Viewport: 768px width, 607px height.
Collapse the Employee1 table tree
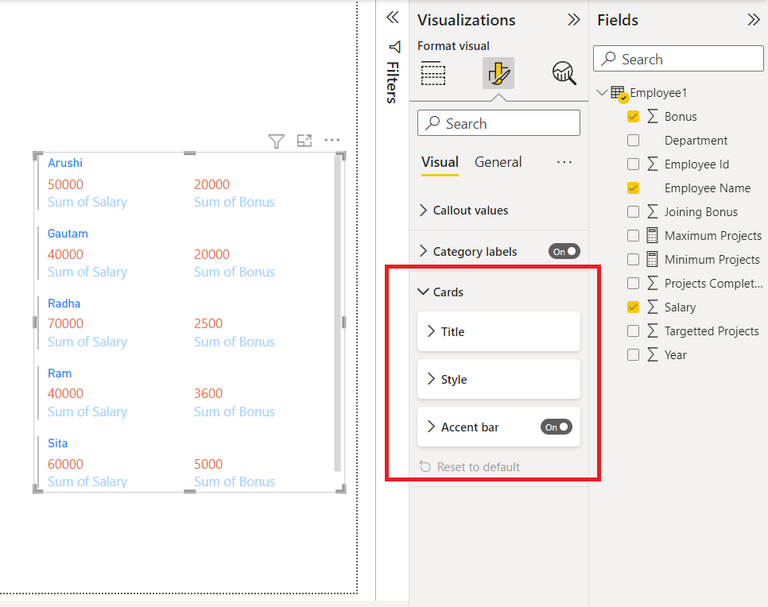click(x=602, y=93)
